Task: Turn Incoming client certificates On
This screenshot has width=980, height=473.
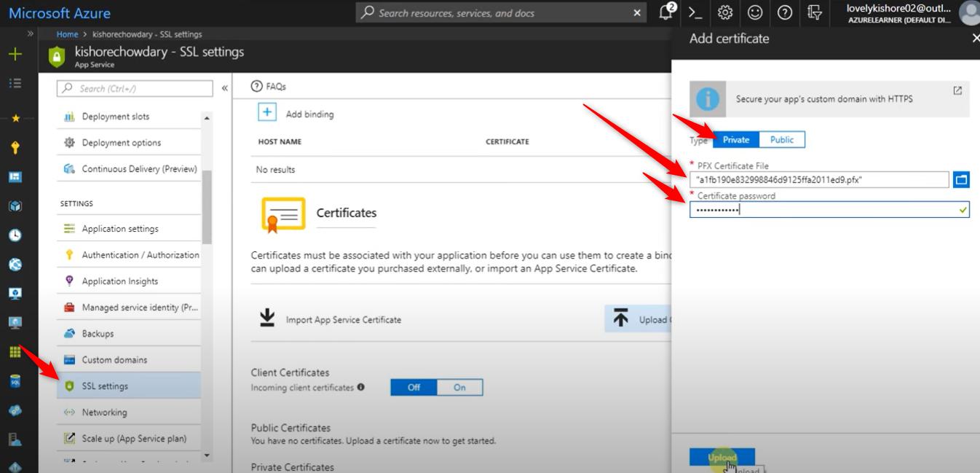Action: click(459, 387)
